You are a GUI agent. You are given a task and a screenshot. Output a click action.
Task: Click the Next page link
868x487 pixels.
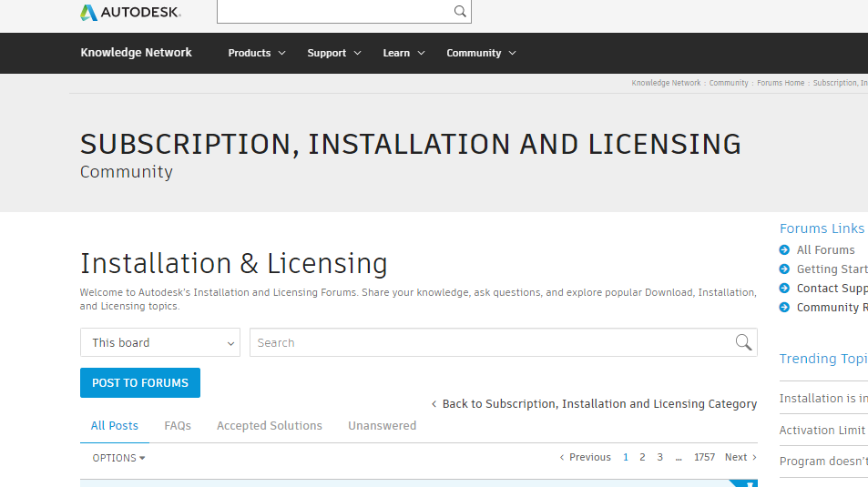740,457
